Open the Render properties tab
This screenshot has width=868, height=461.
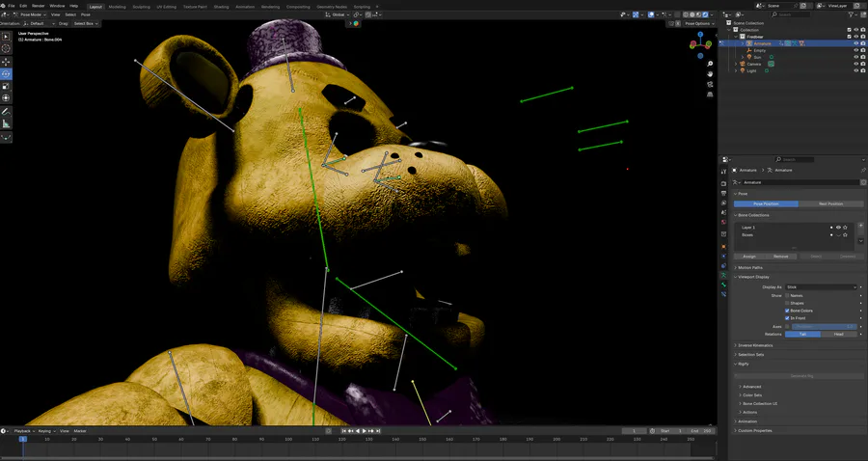[723, 184]
